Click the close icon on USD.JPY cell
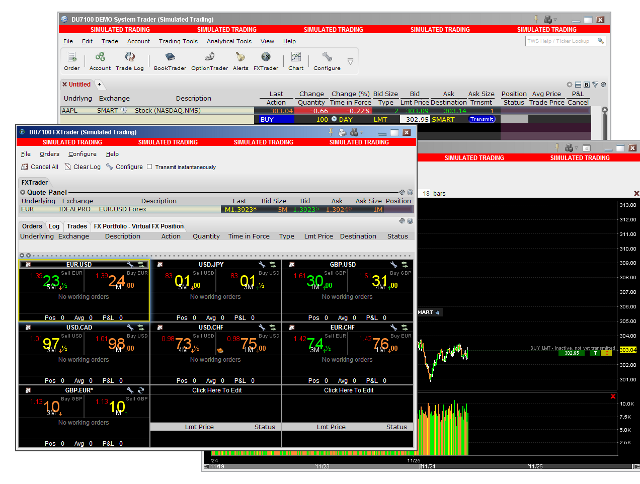The height and width of the screenshot is (484, 640). 160,264
